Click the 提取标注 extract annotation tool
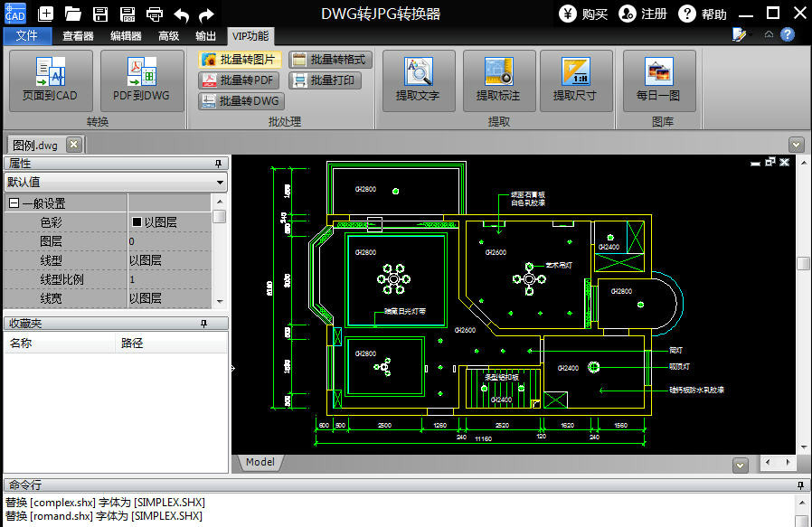Image resolution: width=812 pixels, height=527 pixels. (499, 80)
